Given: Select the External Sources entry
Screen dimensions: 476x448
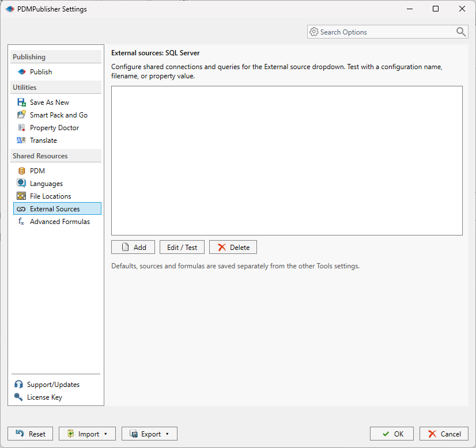Looking at the screenshot, I should pos(58,208).
